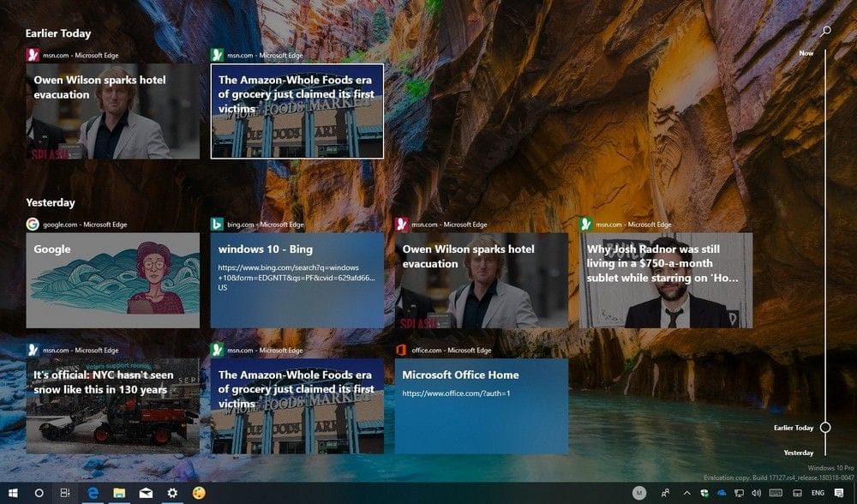The width and height of the screenshot is (857, 504).
Task: Click the speaker icon in the tray
Action: tap(756, 493)
